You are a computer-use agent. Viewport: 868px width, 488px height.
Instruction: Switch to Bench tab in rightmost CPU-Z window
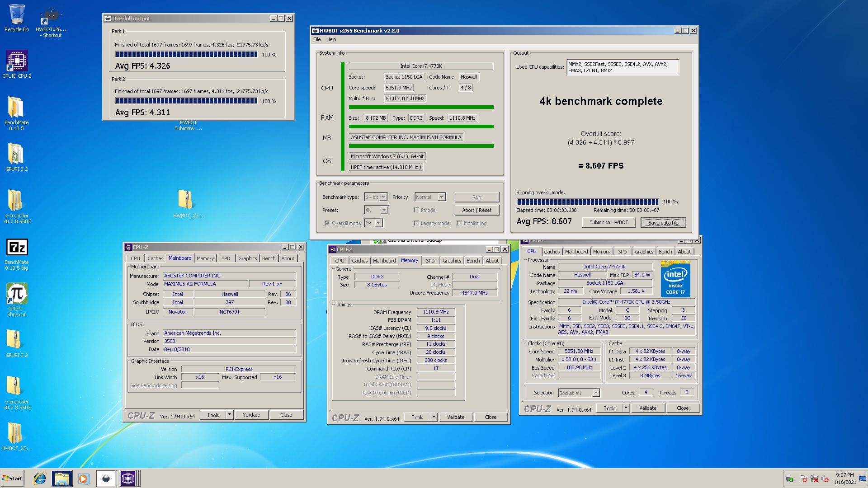(665, 252)
